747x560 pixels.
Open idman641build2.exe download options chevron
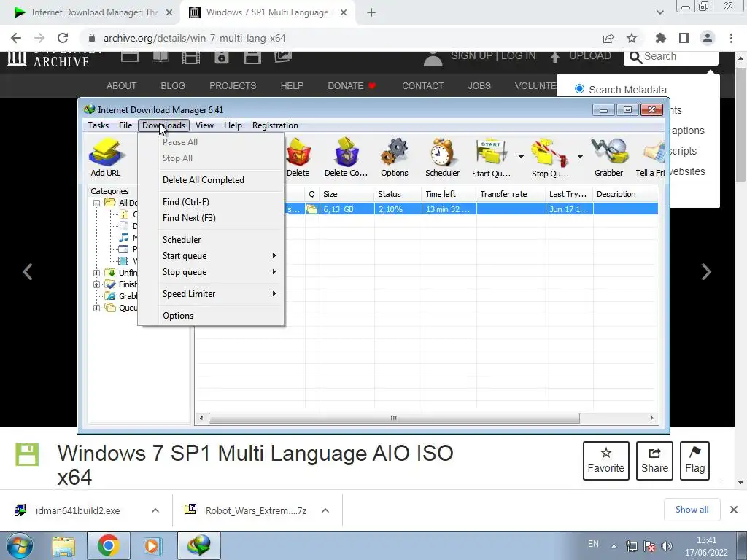click(x=155, y=510)
